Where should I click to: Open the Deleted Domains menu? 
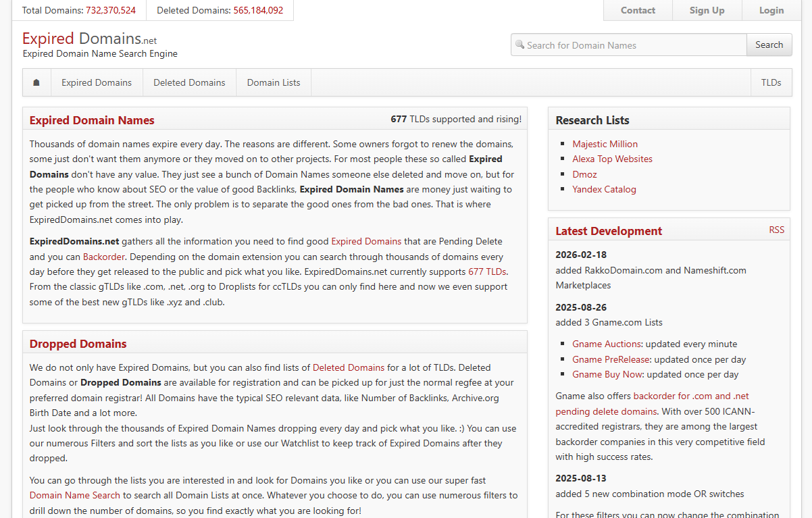(189, 82)
